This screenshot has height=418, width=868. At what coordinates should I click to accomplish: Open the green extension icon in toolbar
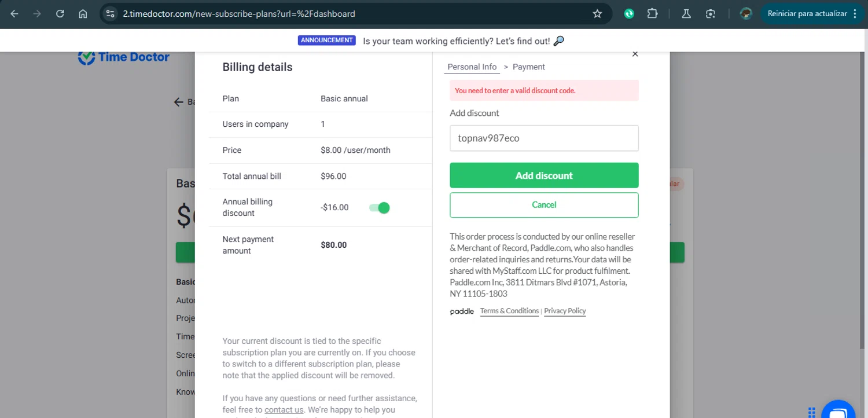[x=629, y=14]
